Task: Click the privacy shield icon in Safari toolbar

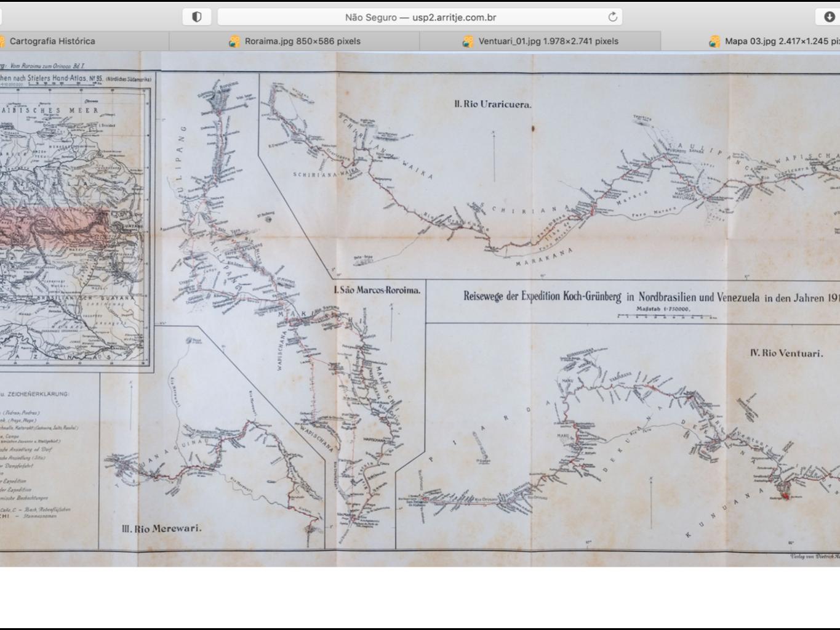Action: (x=197, y=17)
